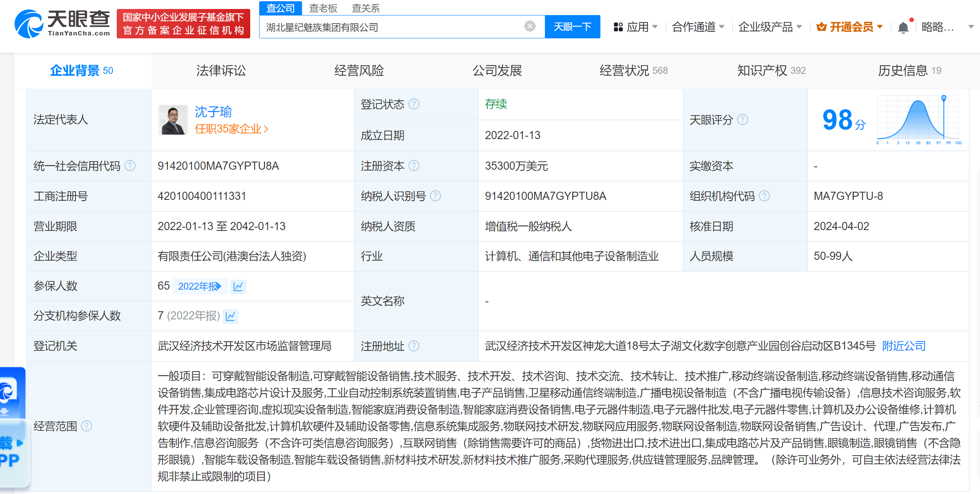Click the Tianyancha logo
980x494 pixels.
pyautogui.click(x=62, y=24)
